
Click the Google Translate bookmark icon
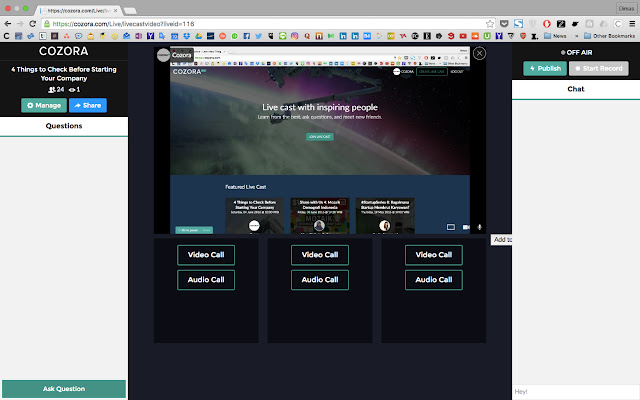coord(162,36)
